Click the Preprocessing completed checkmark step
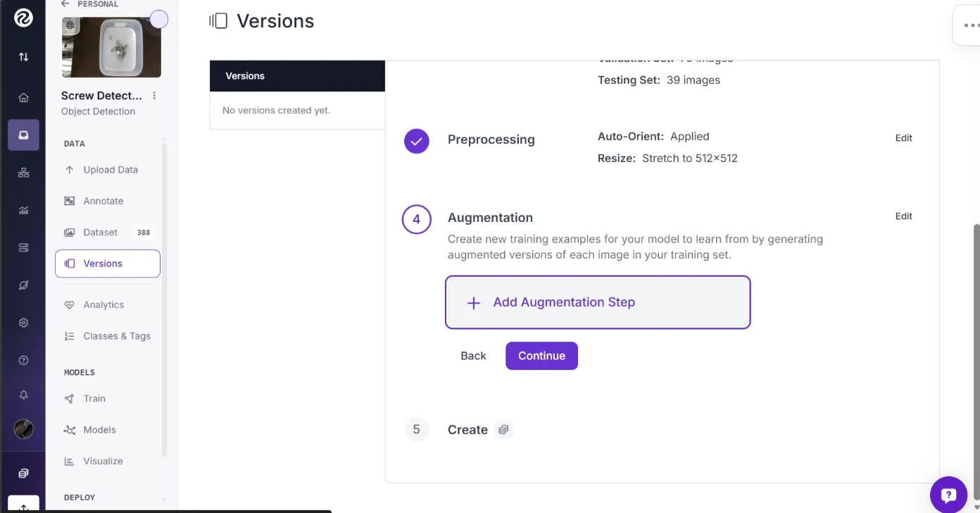The image size is (980, 513). pyautogui.click(x=416, y=140)
